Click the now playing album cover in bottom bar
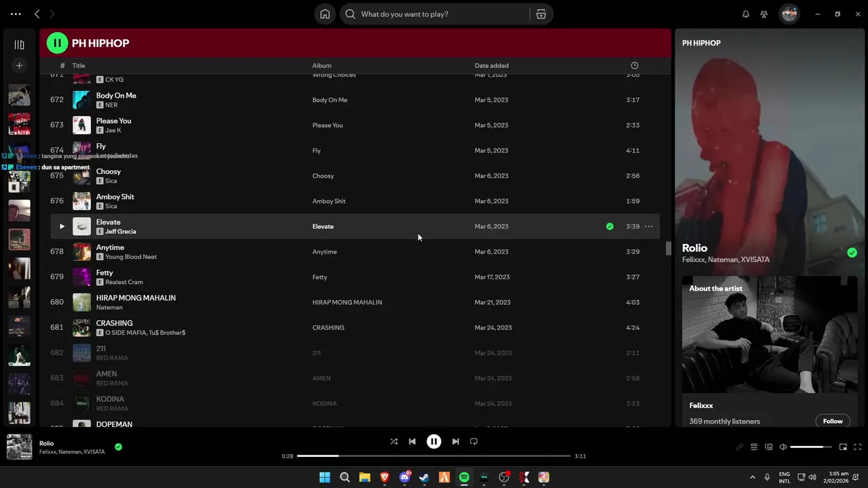Image resolution: width=868 pixels, height=488 pixels. [x=19, y=447]
